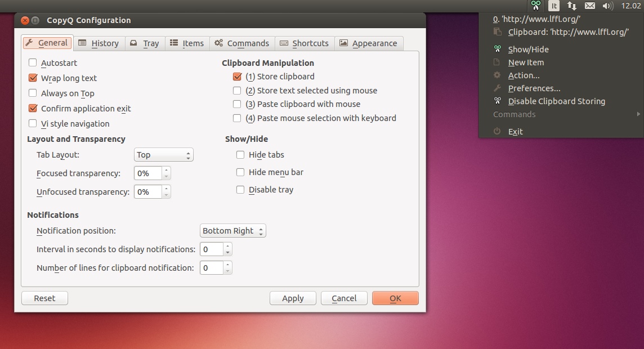Viewport: 644px width, 349px height.
Task: Click the scissors icon beside Disable Clipboard Storing
Action: pyautogui.click(x=498, y=101)
